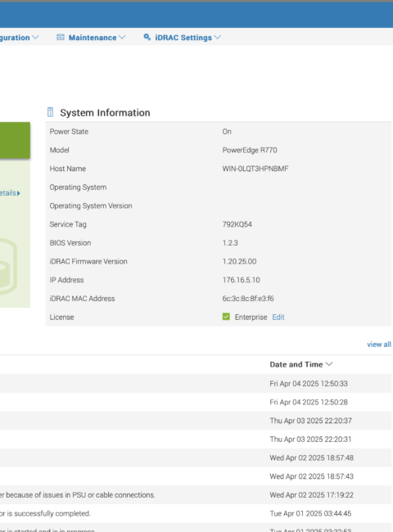Click the Model label
Screen dimensions: 393x532
pos(60,150)
